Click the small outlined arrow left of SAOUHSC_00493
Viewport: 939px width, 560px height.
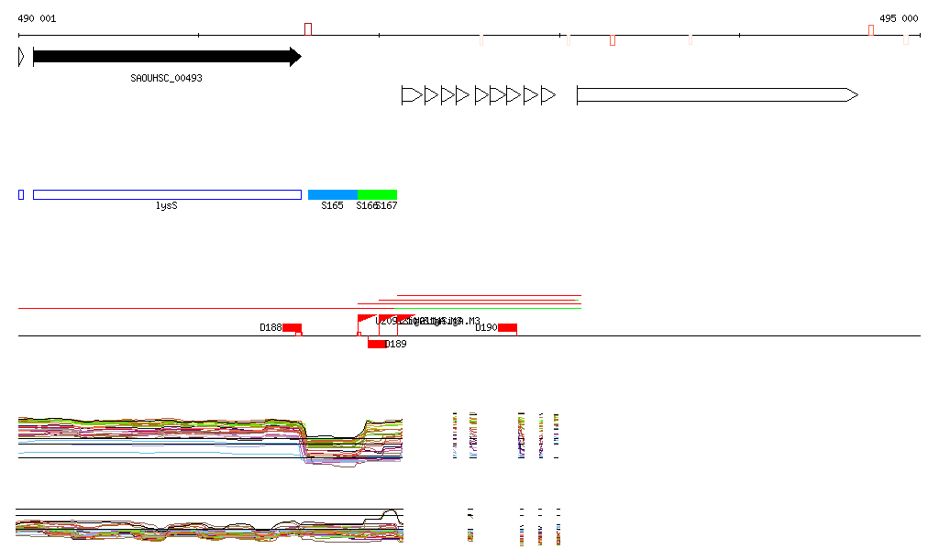click(x=22, y=57)
